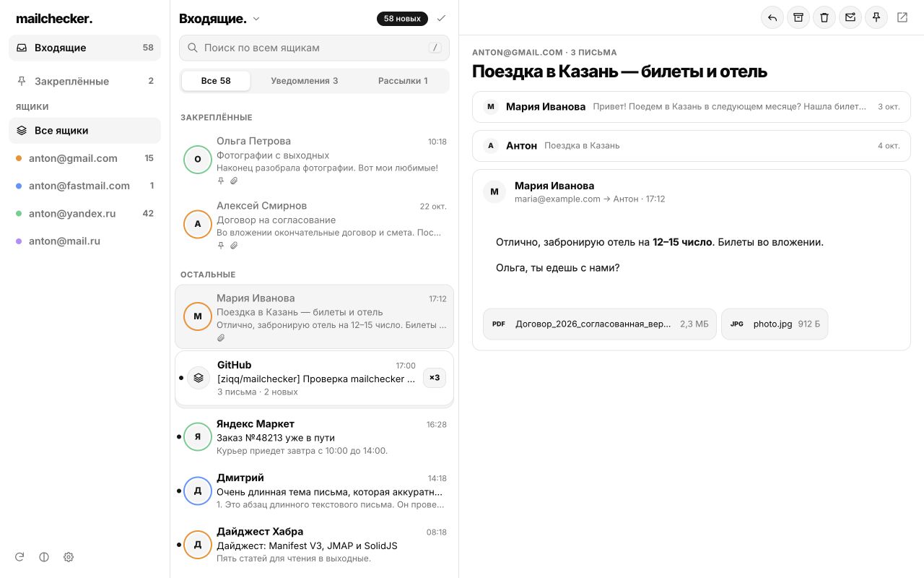924x578 pixels.
Task: Open the thread in external window
Action: click(x=902, y=18)
